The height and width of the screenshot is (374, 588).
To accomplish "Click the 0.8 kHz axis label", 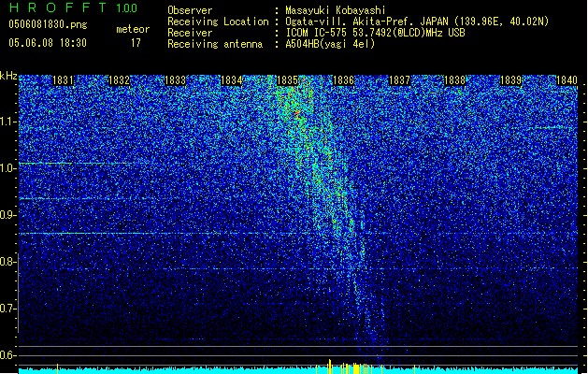I will (8, 262).
